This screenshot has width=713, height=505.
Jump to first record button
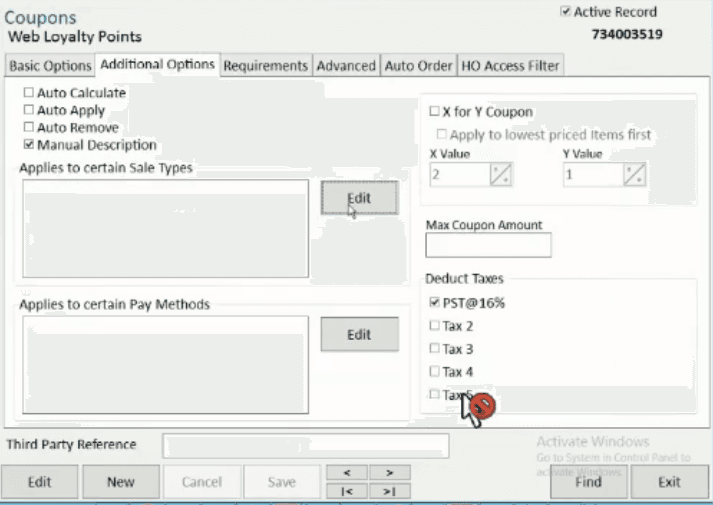[346, 491]
